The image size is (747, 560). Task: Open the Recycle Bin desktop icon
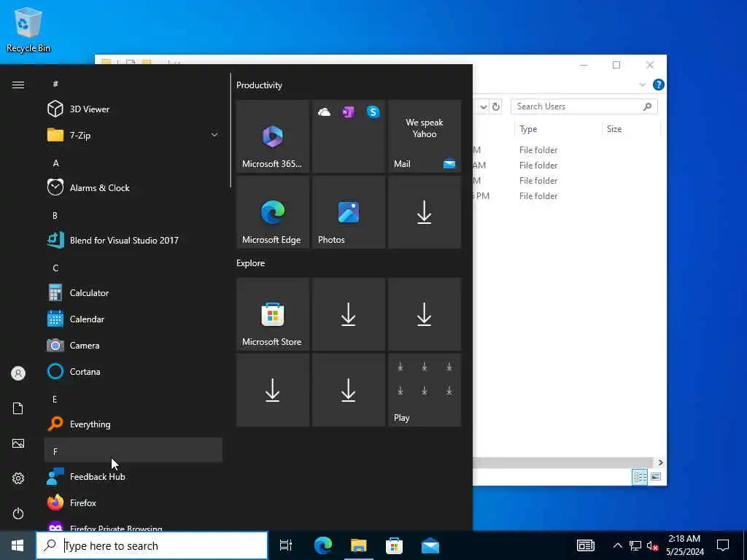click(x=28, y=29)
